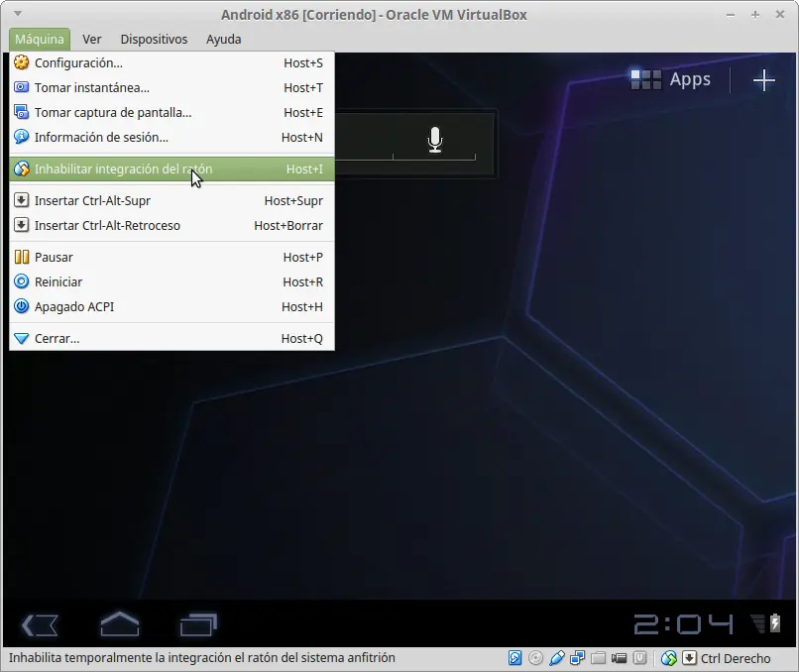Tap the Android home button
The width and height of the screenshot is (799, 672).
(120, 623)
